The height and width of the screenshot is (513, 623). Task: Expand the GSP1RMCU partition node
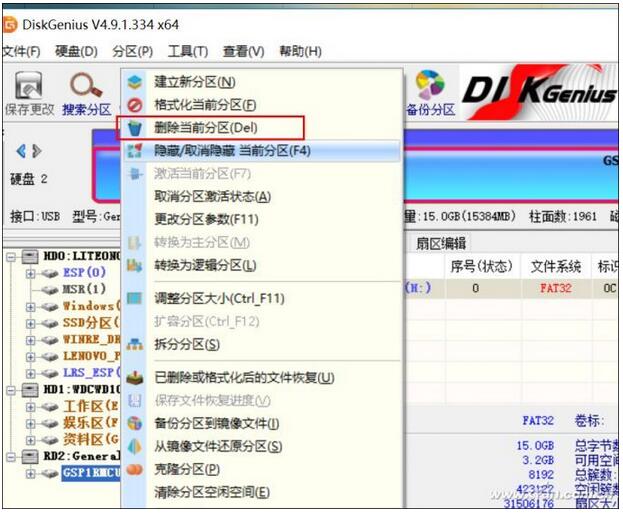coord(30,474)
